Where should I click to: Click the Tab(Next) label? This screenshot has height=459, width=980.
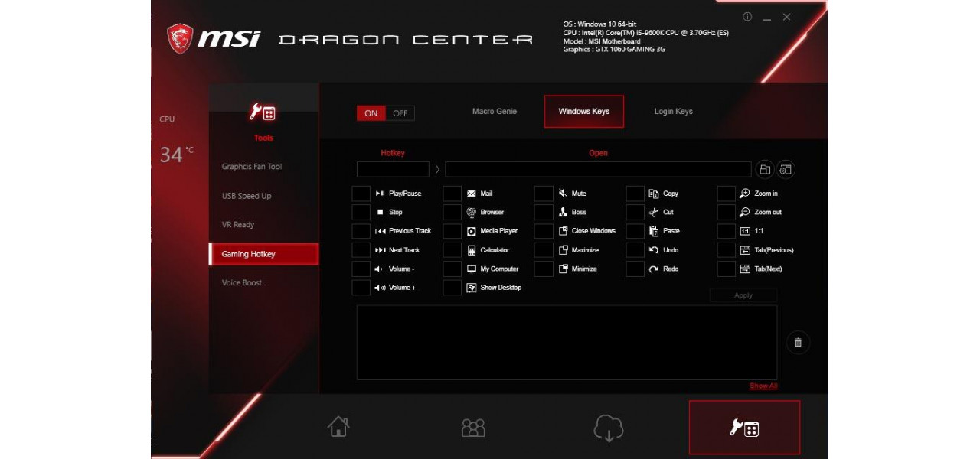[769, 269]
